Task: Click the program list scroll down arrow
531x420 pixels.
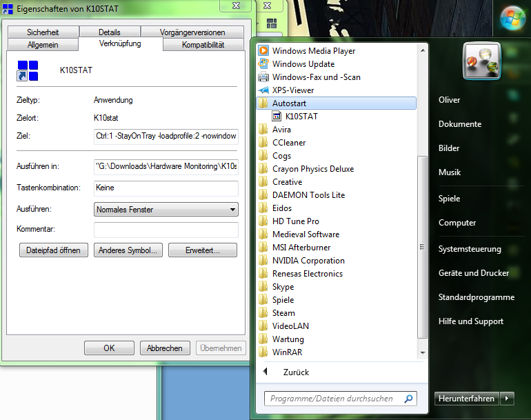Action: tap(423, 352)
